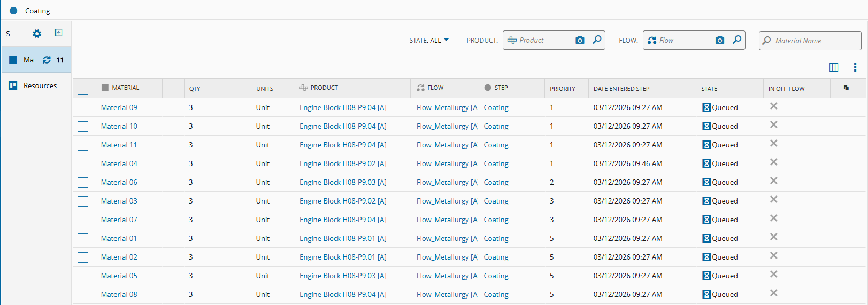Image resolution: width=868 pixels, height=305 pixels.
Task: Sort the table by Priority column
Action: [563, 89]
